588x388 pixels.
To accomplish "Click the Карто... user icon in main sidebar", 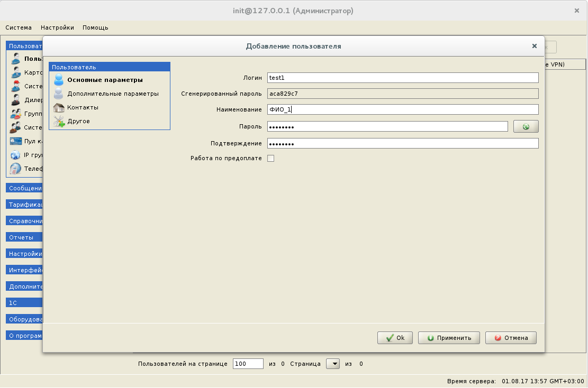I will point(16,72).
